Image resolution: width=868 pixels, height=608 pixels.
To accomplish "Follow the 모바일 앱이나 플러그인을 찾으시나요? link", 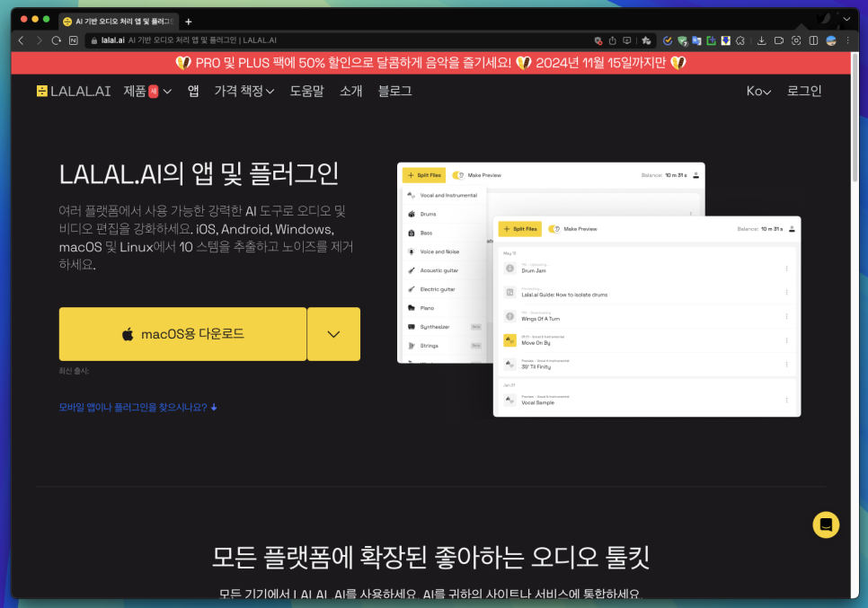I will pos(137,407).
